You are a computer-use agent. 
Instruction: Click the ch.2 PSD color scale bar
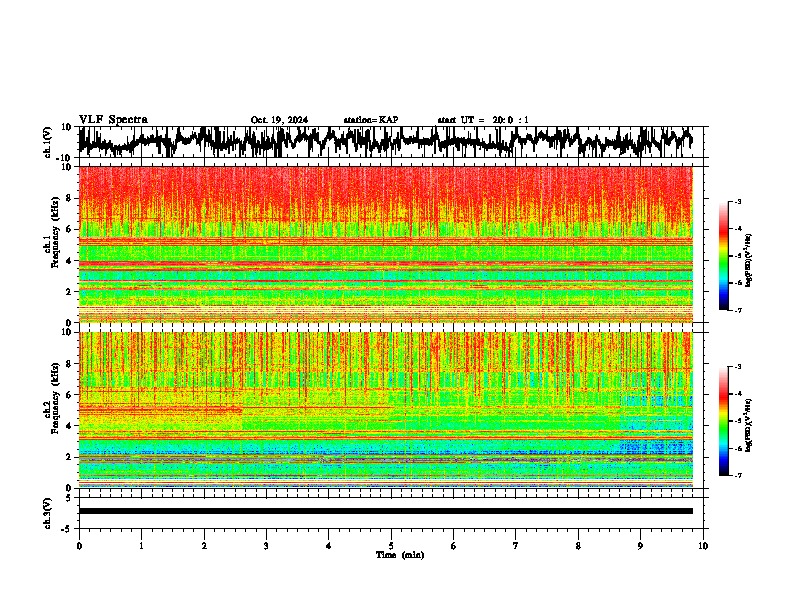point(723,421)
